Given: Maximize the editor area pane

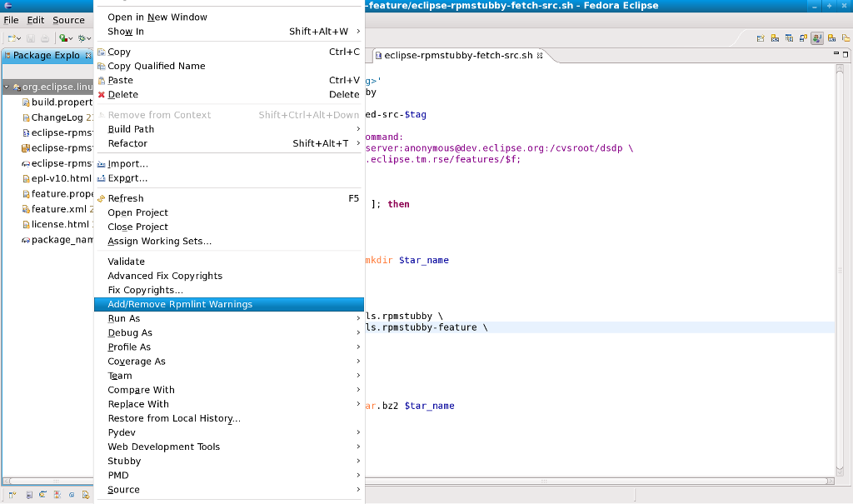Looking at the screenshot, I should (846, 54).
